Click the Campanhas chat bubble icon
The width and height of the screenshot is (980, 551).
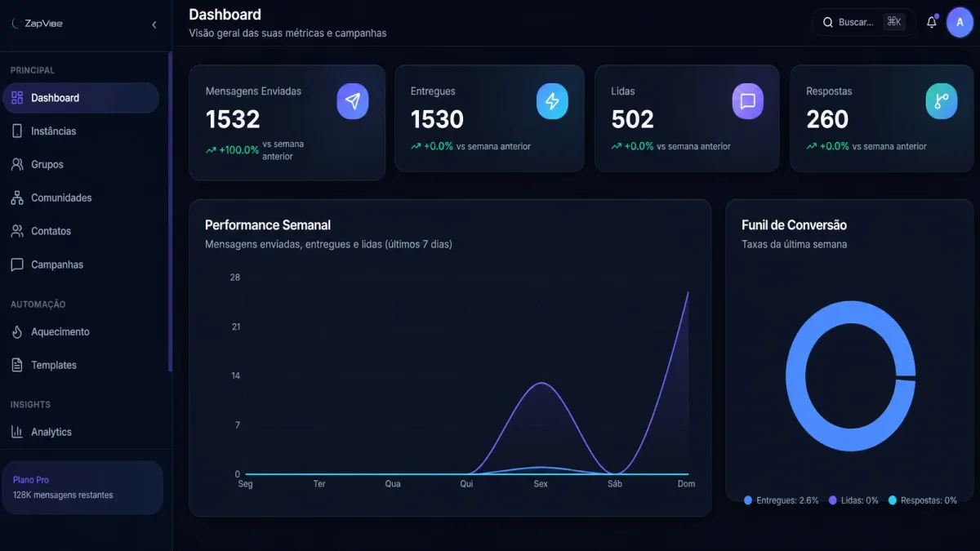tap(17, 265)
